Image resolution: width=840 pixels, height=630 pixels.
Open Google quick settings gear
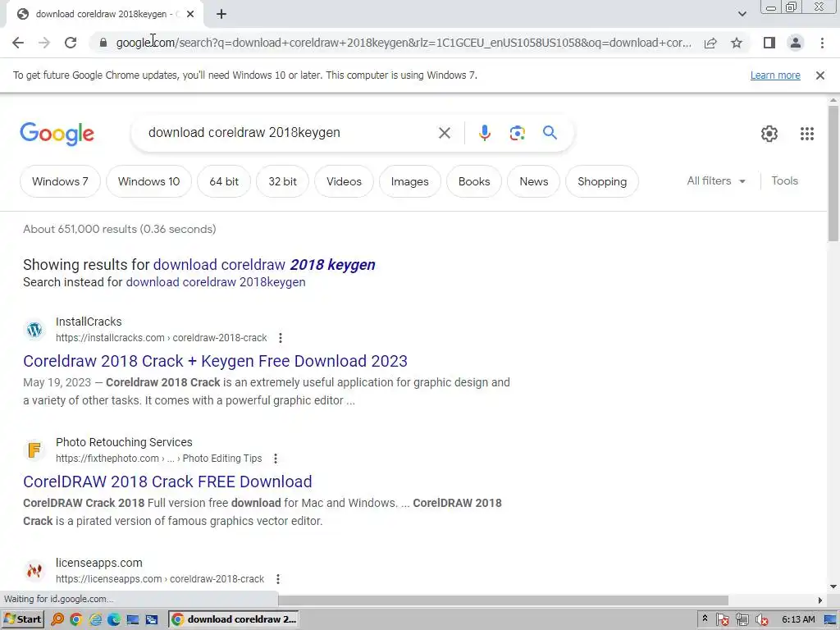coord(769,134)
